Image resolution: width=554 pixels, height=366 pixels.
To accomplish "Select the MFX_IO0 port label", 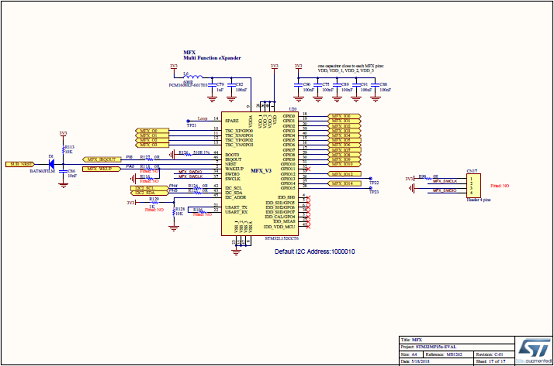I will [344, 116].
